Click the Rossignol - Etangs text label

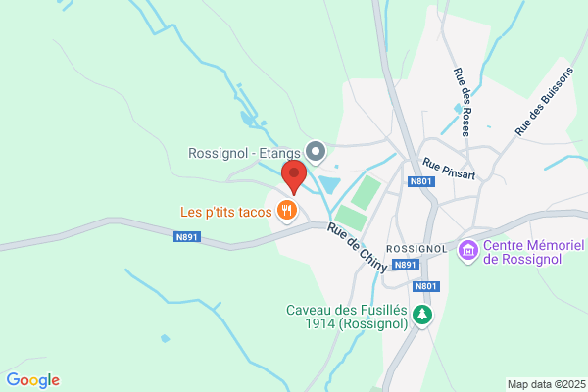[x=244, y=153]
